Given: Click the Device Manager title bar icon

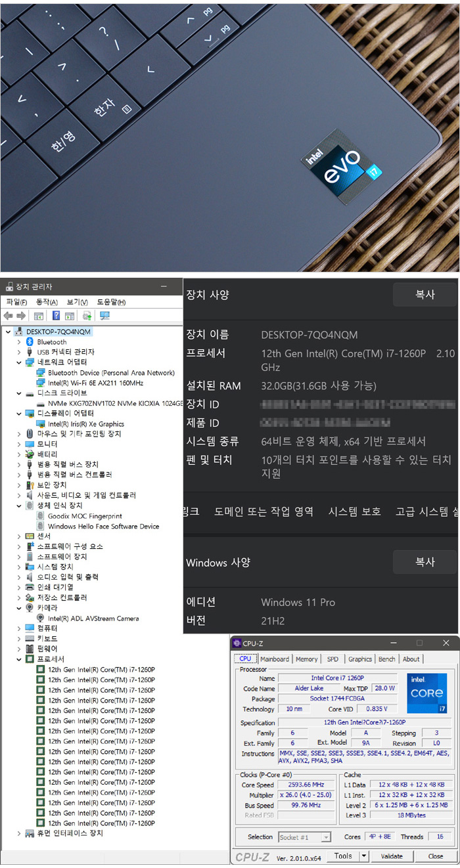Looking at the screenshot, I should click(9, 287).
